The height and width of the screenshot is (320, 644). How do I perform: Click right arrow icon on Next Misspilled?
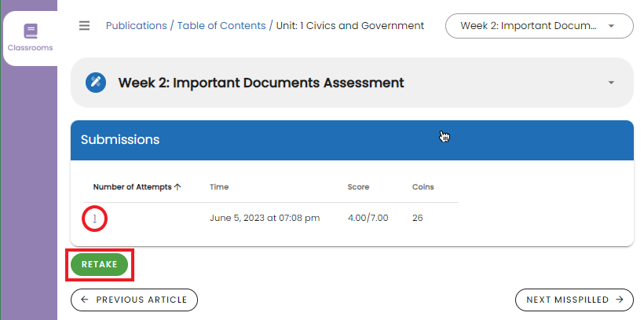[x=620, y=300]
